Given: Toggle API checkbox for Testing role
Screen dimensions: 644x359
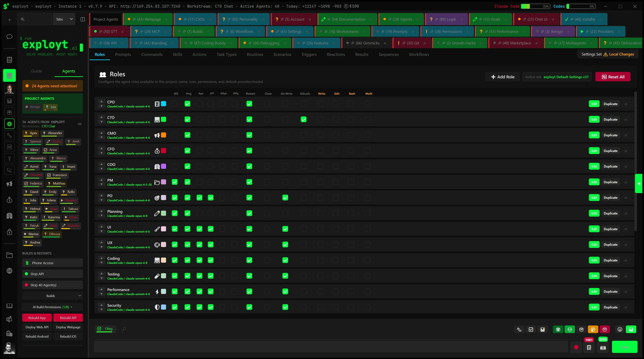Looking at the screenshot, I should (x=211, y=276).
